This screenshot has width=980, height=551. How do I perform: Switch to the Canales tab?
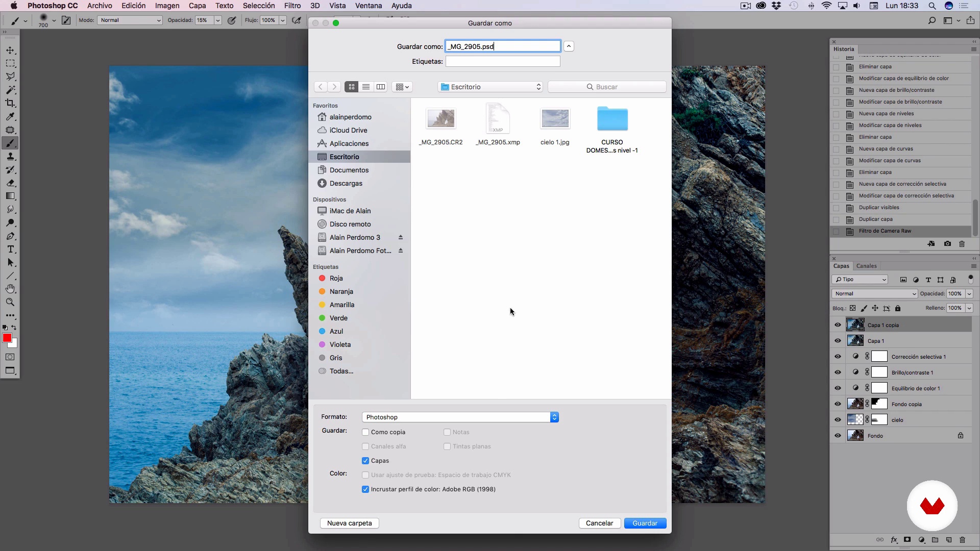[866, 266]
